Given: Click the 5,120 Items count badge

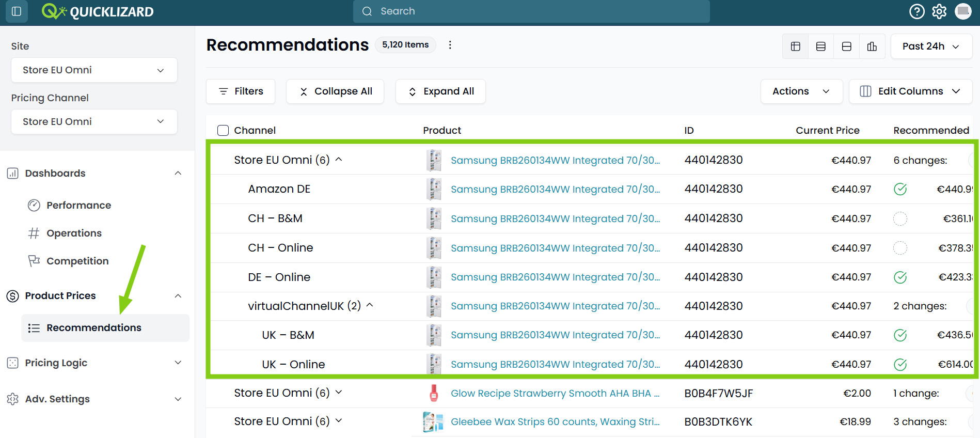Looking at the screenshot, I should 405,45.
